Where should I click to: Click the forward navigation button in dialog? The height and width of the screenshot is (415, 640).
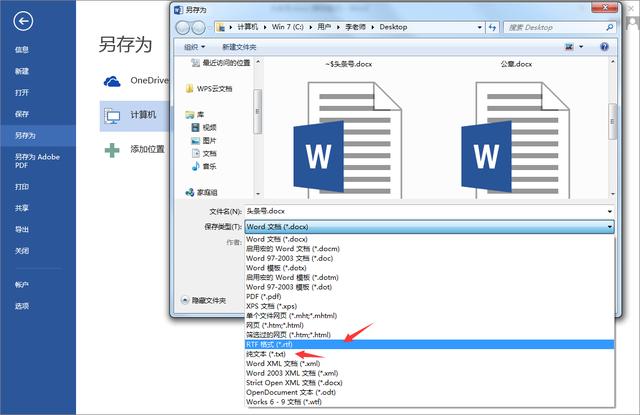[x=198, y=27]
